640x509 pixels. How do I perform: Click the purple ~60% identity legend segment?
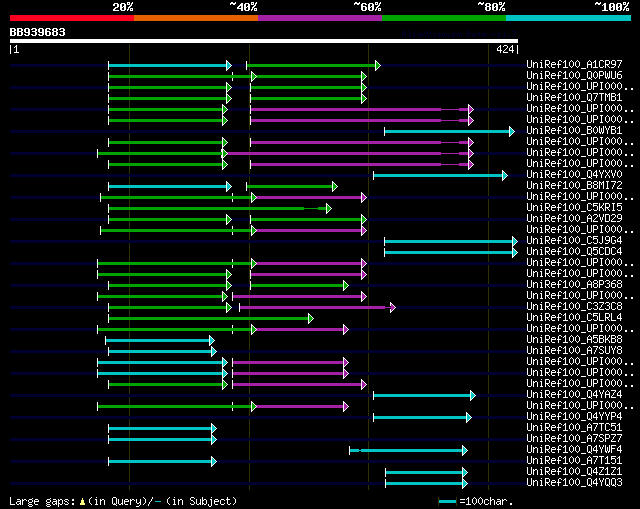pyautogui.click(x=320, y=18)
